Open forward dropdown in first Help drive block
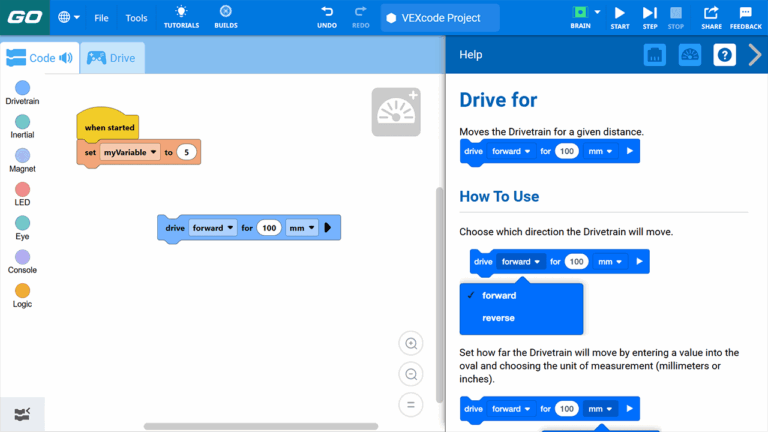 click(x=511, y=151)
